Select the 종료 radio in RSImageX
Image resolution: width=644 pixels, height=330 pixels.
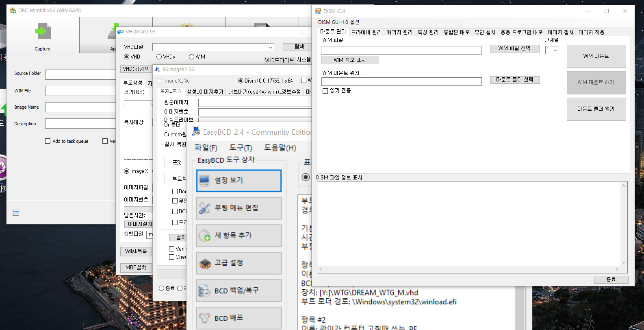pyautogui.click(x=162, y=288)
